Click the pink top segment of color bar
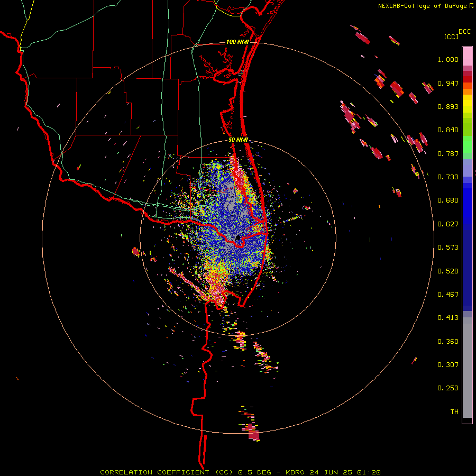 point(467,56)
